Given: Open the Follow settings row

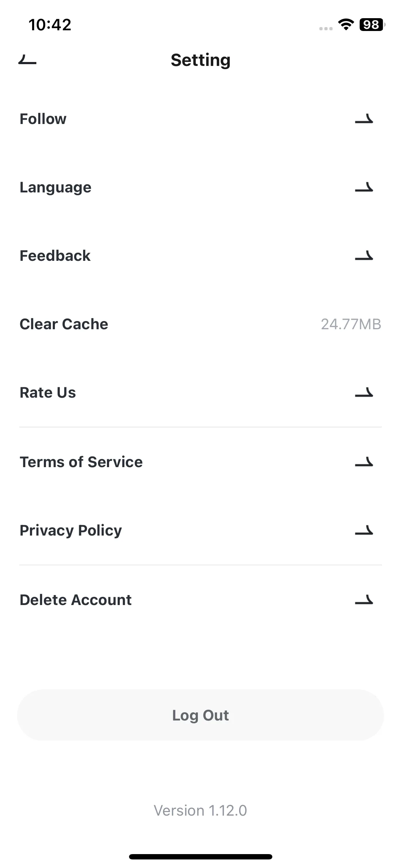Looking at the screenshot, I should click(200, 119).
